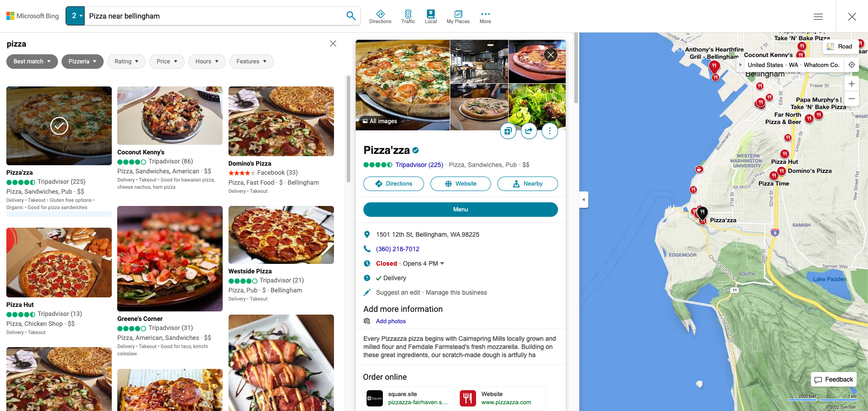Collapse the side panel with arrow handle
Screen dimensions: 868x411
584,199
